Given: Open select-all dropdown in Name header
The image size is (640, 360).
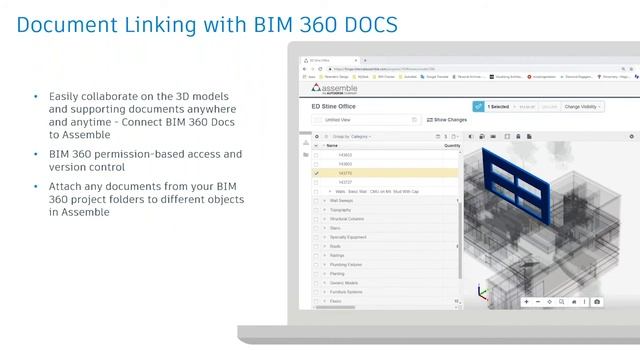Looking at the screenshot, I should pyautogui.click(x=316, y=146).
